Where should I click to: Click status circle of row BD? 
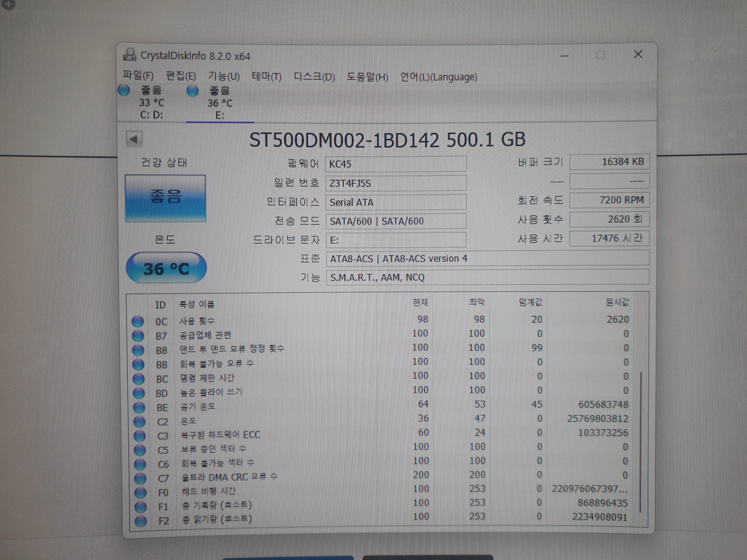139,393
